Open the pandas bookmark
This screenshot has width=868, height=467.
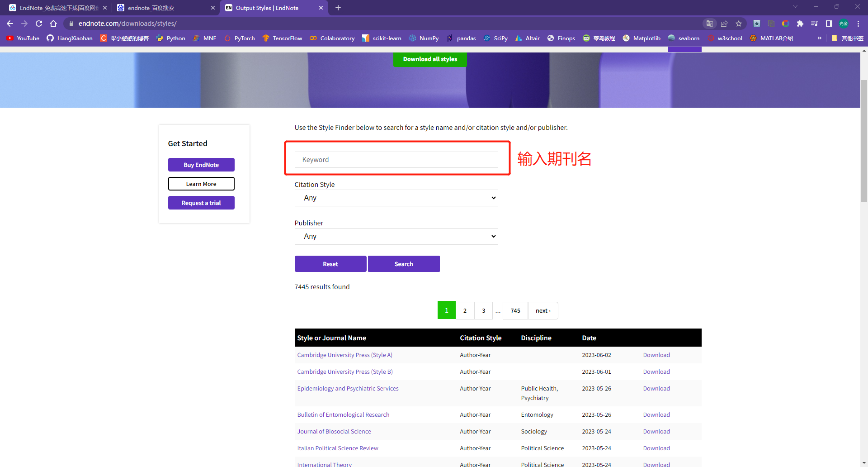pos(462,38)
